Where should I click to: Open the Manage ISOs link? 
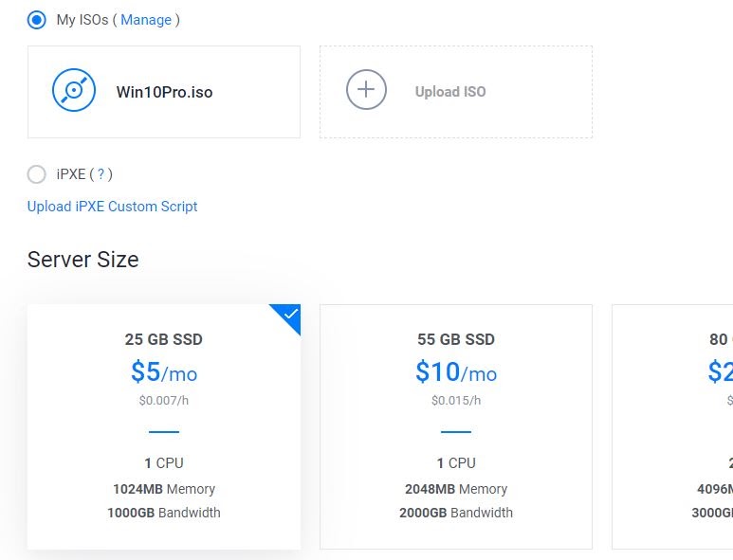pyautogui.click(x=146, y=20)
